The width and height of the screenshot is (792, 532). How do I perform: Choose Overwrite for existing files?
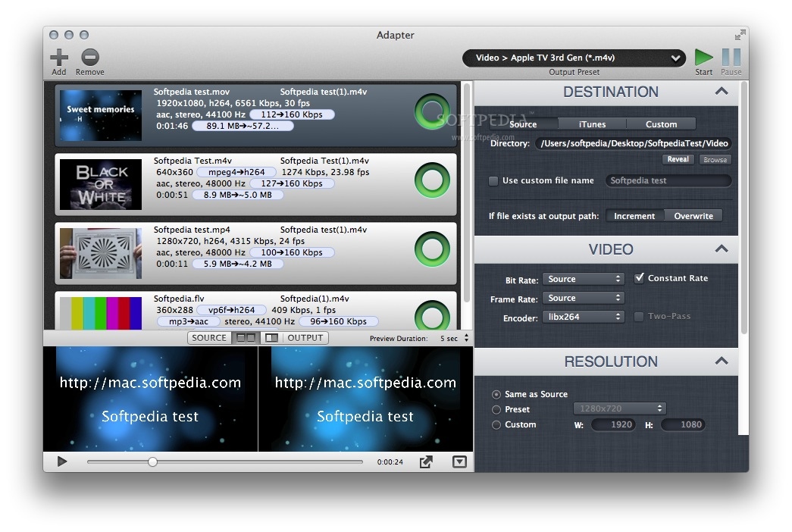(693, 216)
